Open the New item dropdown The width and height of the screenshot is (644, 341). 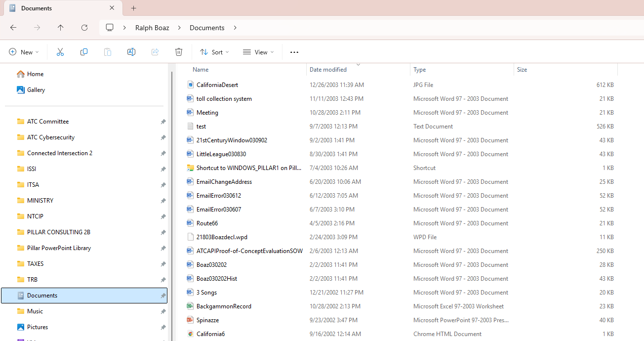click(24, 52)
